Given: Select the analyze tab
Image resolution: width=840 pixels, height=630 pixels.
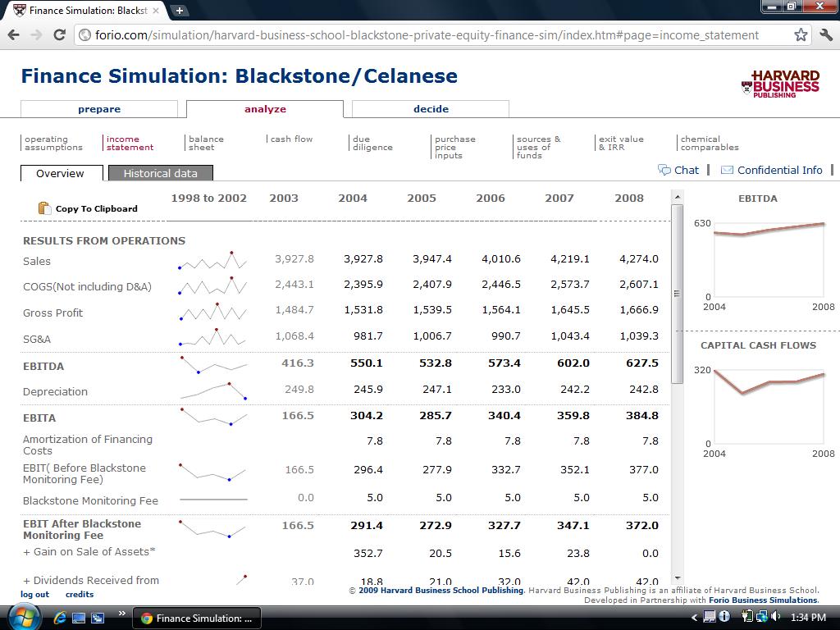Looking at the screenshot, I should pyautogui.click(x=265, y=109).
